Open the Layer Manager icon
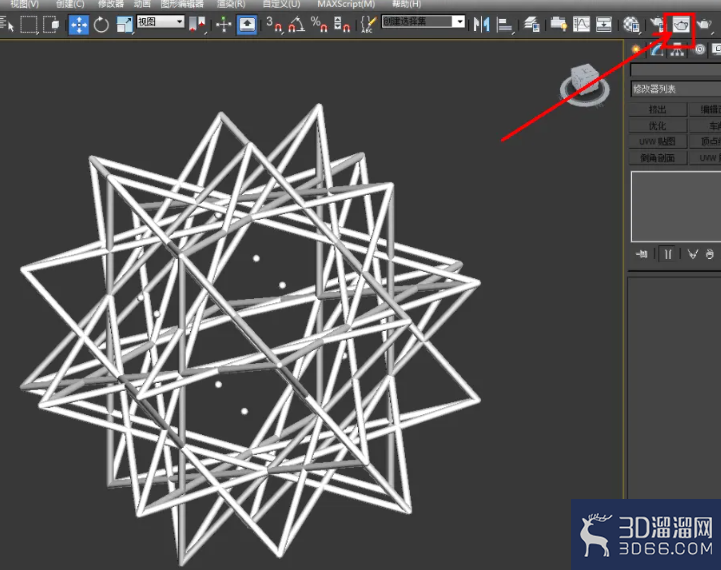721x570 pixels. (532, 24)
